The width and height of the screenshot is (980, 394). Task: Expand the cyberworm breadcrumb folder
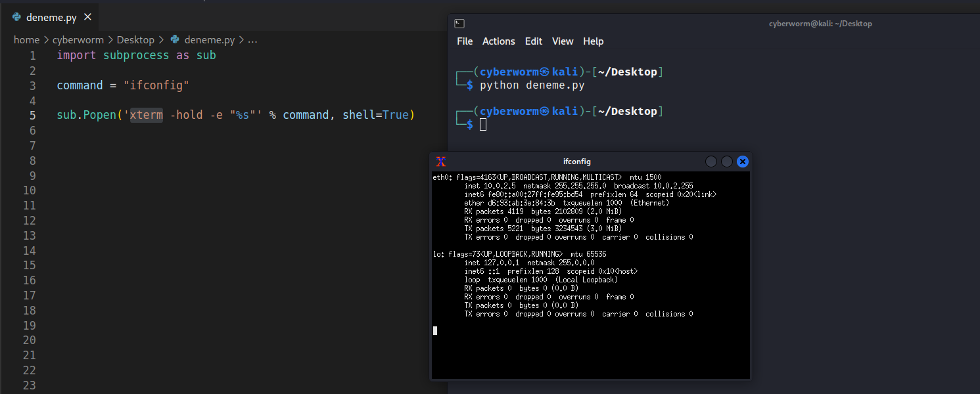point(78,40)
